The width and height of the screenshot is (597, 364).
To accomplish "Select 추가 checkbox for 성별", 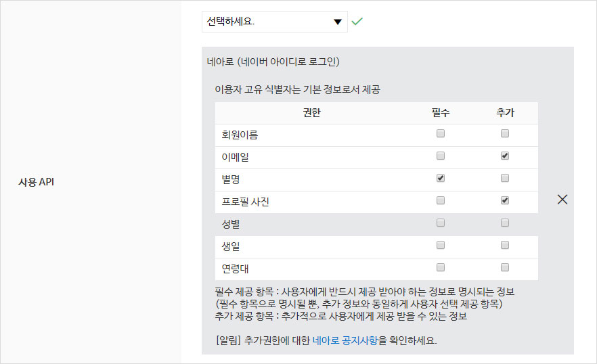I will pos(504,223).
